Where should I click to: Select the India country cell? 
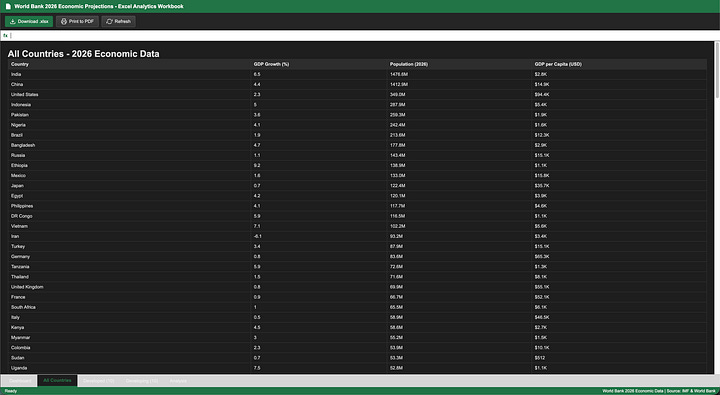(x=129, y=74)
